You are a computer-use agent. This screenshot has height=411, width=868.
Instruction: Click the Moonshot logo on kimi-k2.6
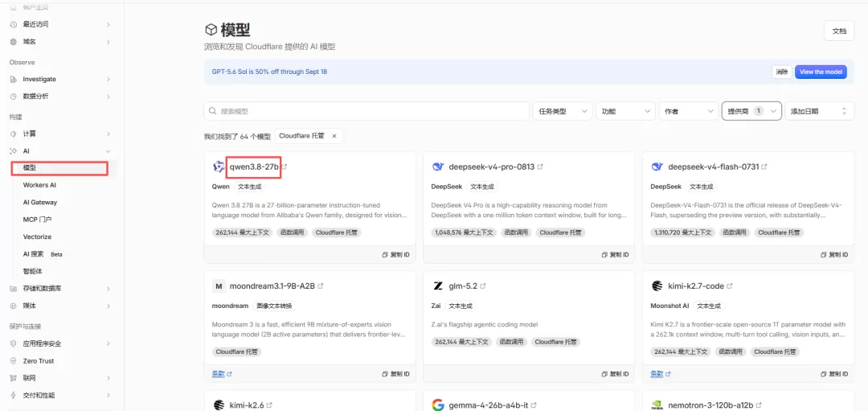(219, 405)
